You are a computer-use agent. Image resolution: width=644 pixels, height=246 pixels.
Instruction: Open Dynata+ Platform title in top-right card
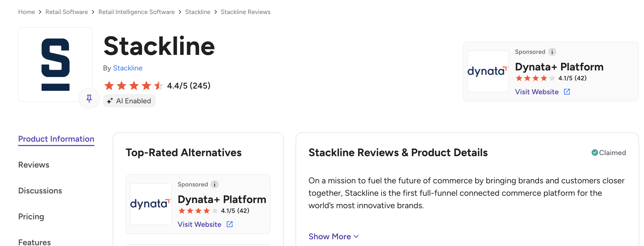pos(559,67)
